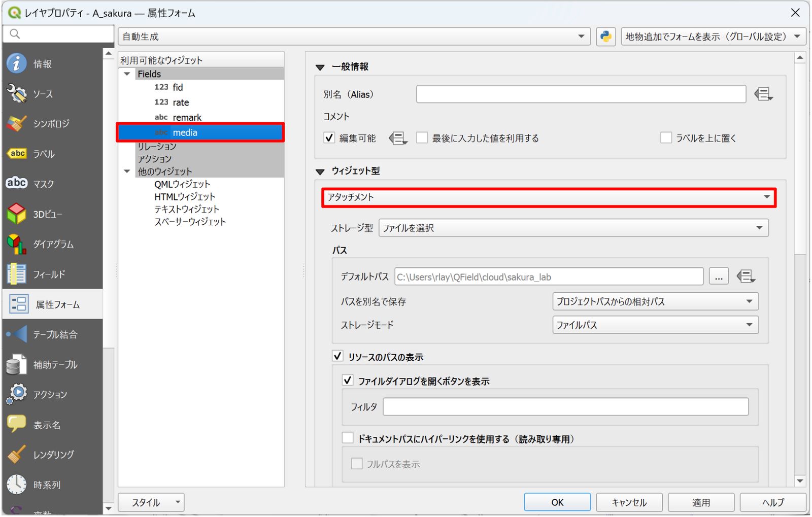Go to シンボロジ symbology page
The width and height of the screenshot is (812, 517).
tap(17, 124)
